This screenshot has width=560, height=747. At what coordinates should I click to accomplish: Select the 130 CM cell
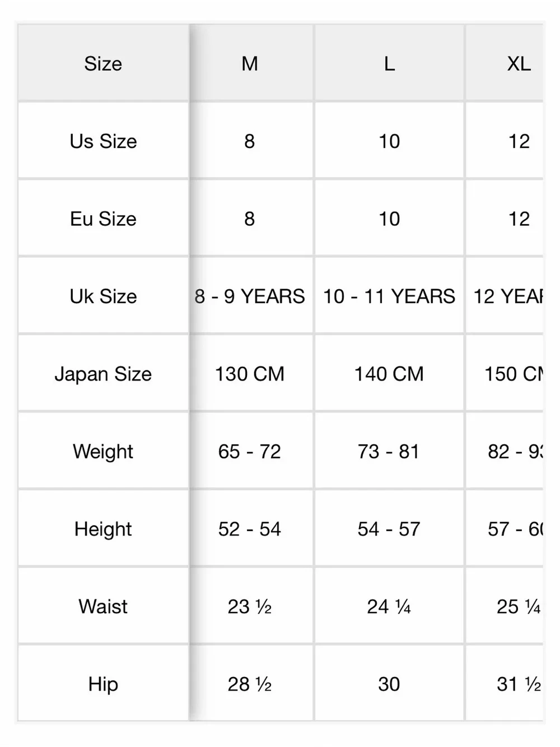(x=250, y=374)
